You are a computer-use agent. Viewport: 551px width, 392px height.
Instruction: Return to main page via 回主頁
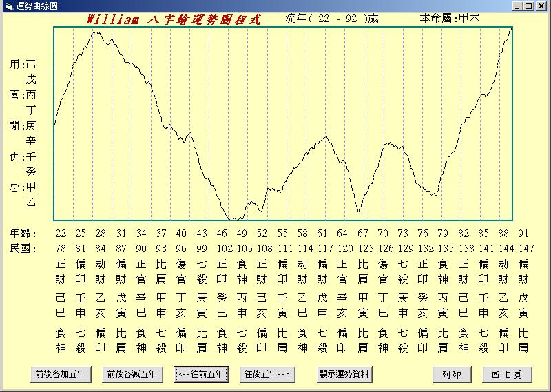(507, 374)
